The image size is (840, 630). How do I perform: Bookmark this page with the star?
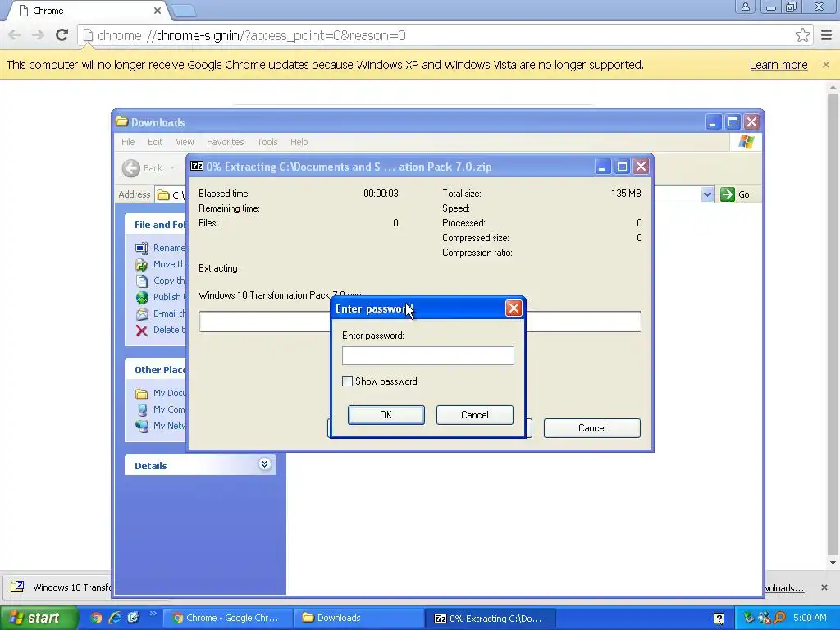(x=802, y=35)
